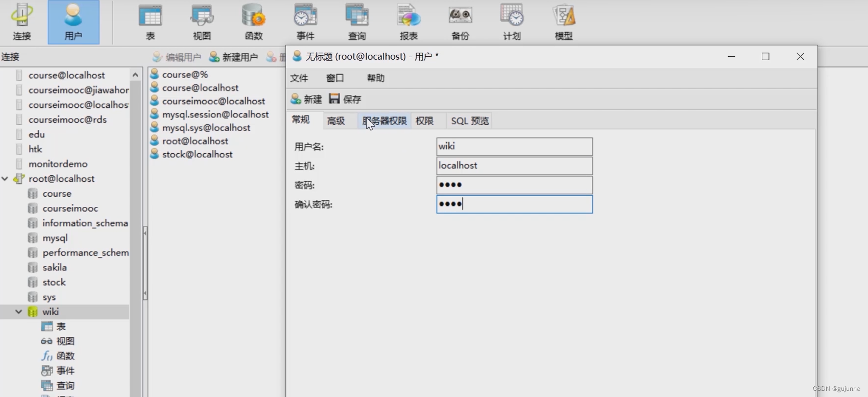Click the 密码 (Password) input field
The width and height of the screenshot is (868, 397).
tap(515, 185)
